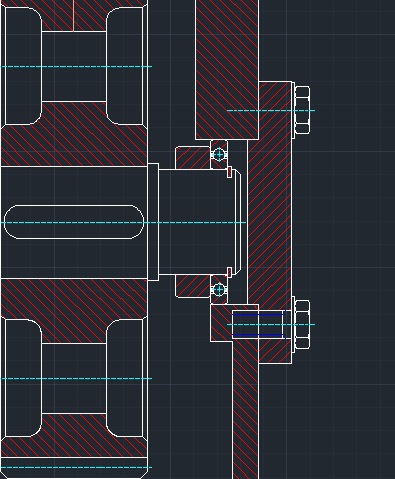Select the upper hatched housing wall

coord(227,70)
